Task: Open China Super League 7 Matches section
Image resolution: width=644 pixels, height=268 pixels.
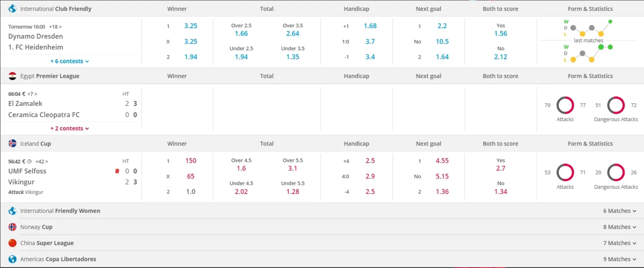Action: (x=619, y=243)
